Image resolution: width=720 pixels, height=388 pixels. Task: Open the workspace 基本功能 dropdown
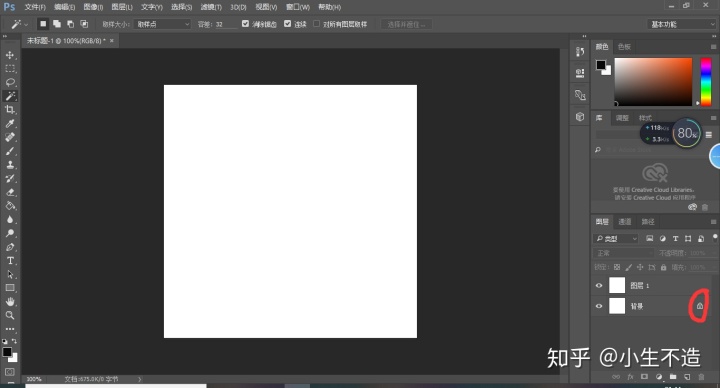pyautogui.click(x=682, y=24)
